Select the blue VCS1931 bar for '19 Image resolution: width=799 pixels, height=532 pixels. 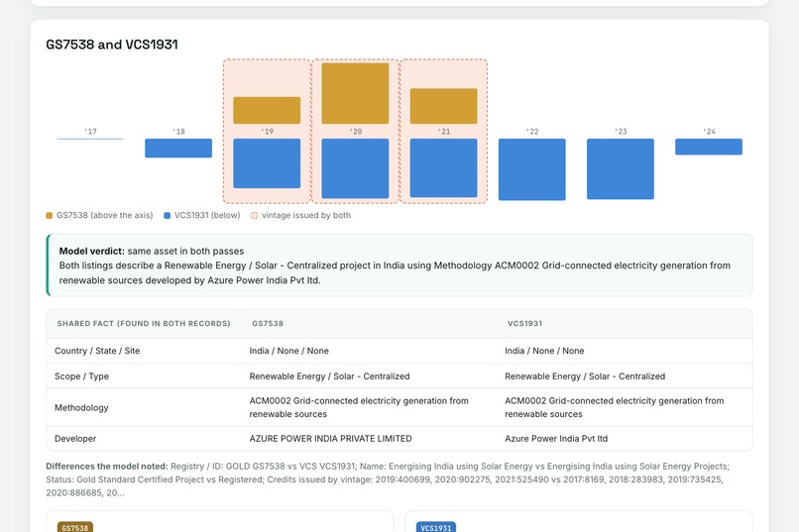(x=267, y=163)
